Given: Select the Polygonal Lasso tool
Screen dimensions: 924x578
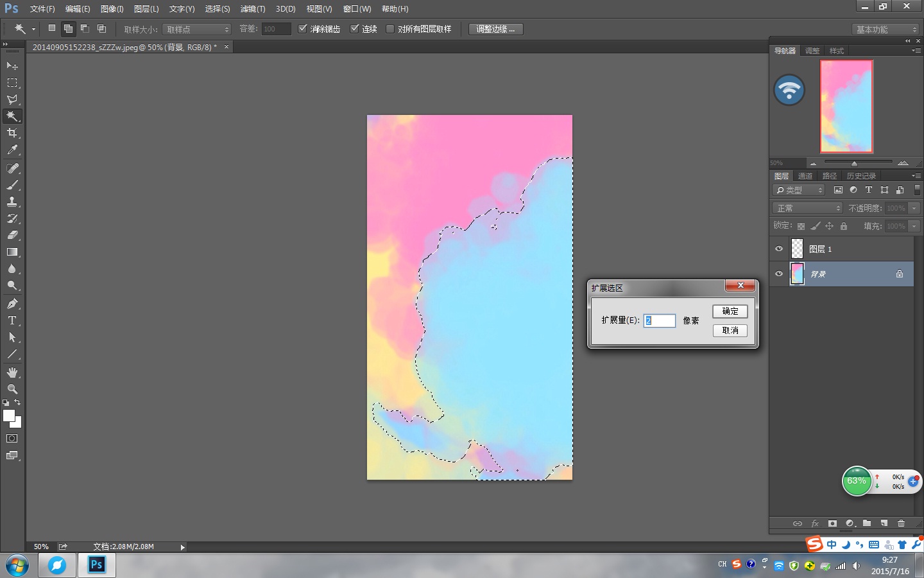Looking at the screenshot, I should (12, 100).
